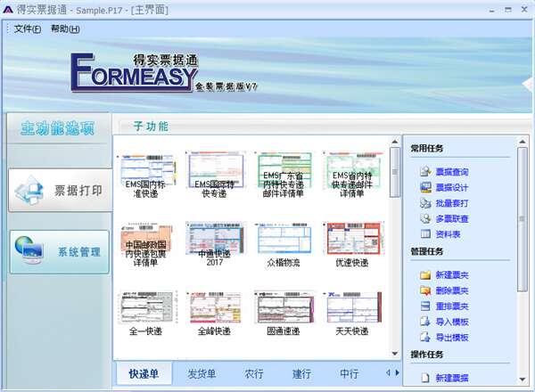This screenshot has width=535, height=392.
Task: Click 多票联查 in common tasks
Action: [x=451, y=218]
